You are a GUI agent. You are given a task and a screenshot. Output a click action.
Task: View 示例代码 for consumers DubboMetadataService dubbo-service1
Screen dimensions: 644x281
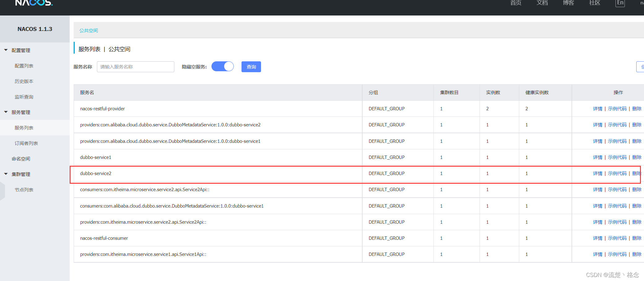pos(617,206)
